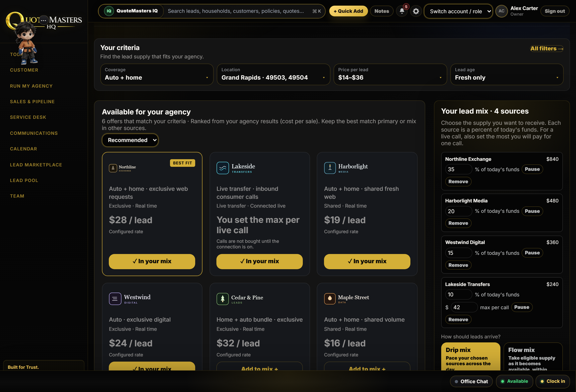Open the Service Desk menu item
Viewport: 576px width, 392px height.
(x=28, y=117)
